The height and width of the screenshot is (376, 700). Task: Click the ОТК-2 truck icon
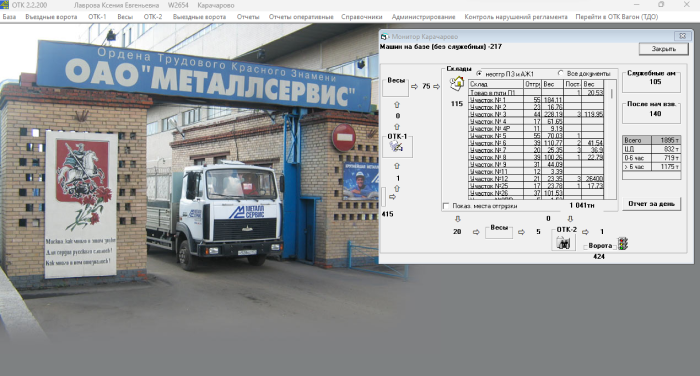pyautogui.click(x=563, y=242)
